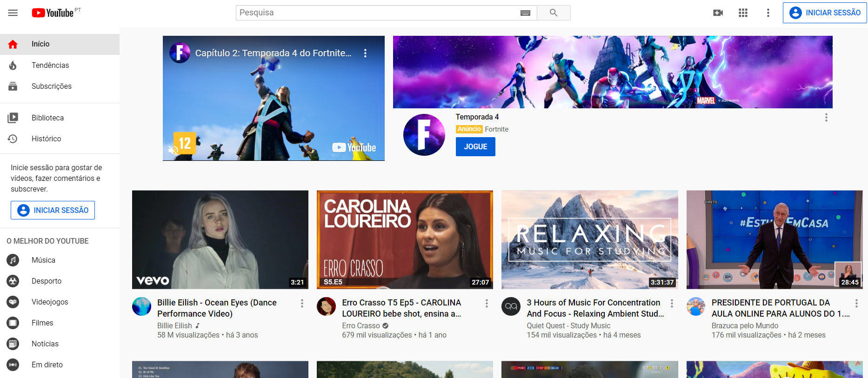Click Brazuca pelo Mundo channel link
Image resolution: width=868 pixels, height=378 pixels.
pyautogui.click(x=745, y=325)
